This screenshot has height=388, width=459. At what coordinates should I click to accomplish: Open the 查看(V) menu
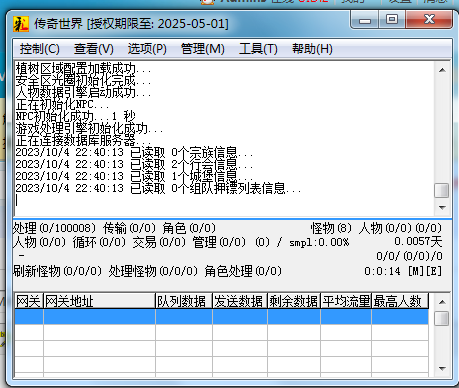pos(94,49)
